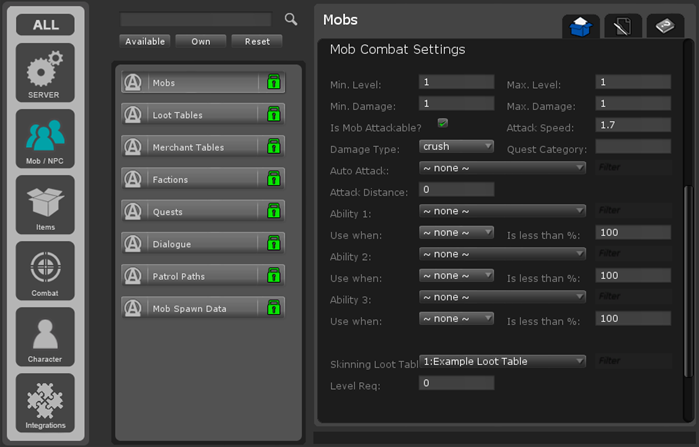This screenshot has width=699, height=447.
Task: Toggle the green lock on Loot Tables
Action: point(273,115)
